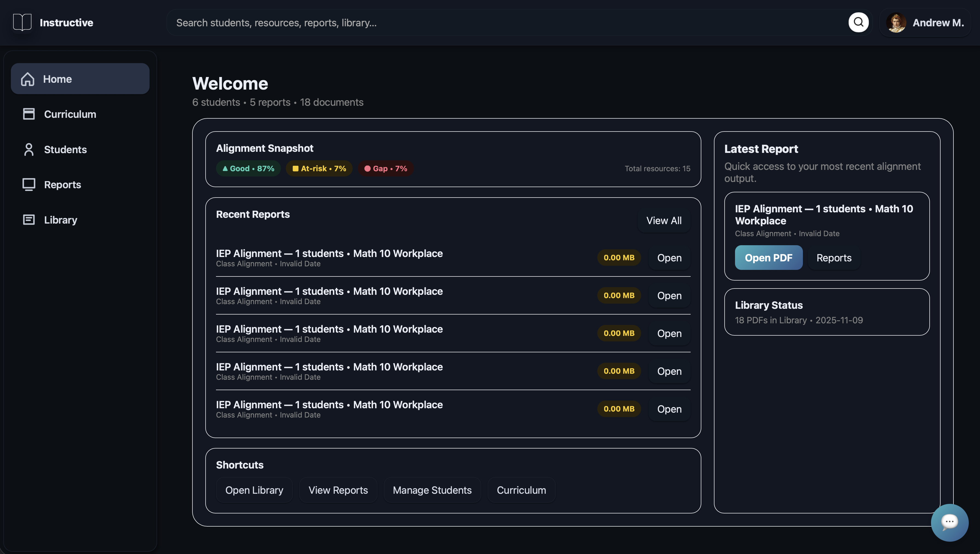Click the View Reports shortcut

338,490
